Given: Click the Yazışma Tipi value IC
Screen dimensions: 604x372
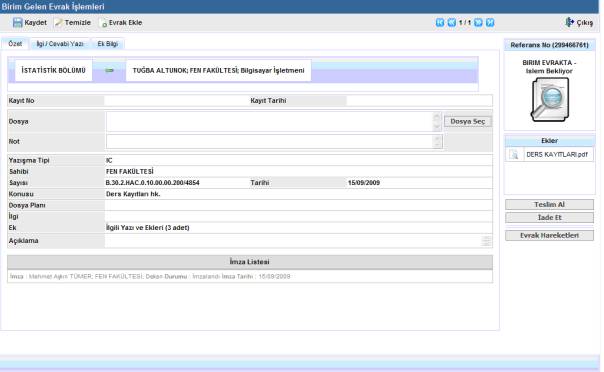Looking at the screenshot, I should (109, 161).
